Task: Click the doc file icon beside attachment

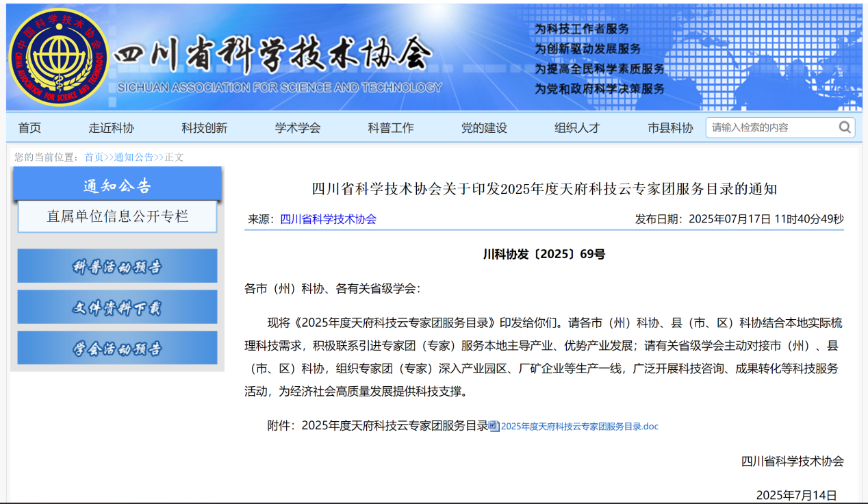Action: coord(494,426)
